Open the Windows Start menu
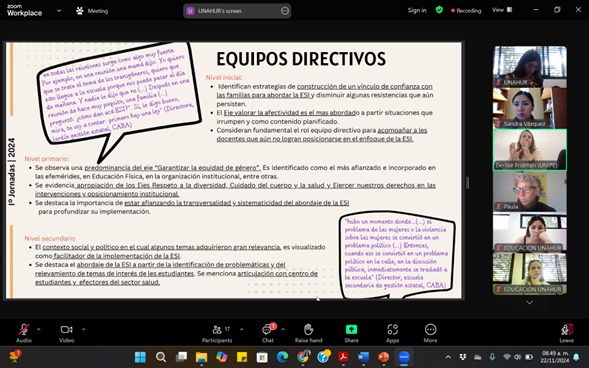 [x=140, y=357]
